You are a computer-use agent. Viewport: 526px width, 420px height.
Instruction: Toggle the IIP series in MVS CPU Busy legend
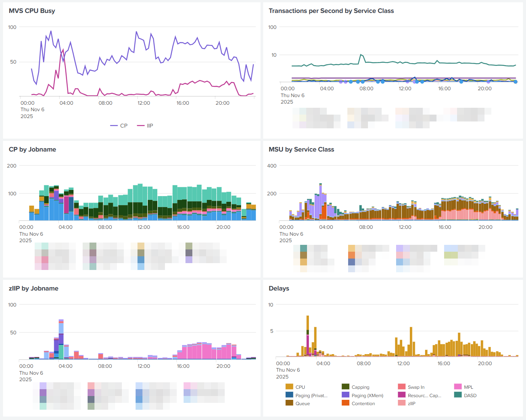pyautogui.click(x=145, y=126)
